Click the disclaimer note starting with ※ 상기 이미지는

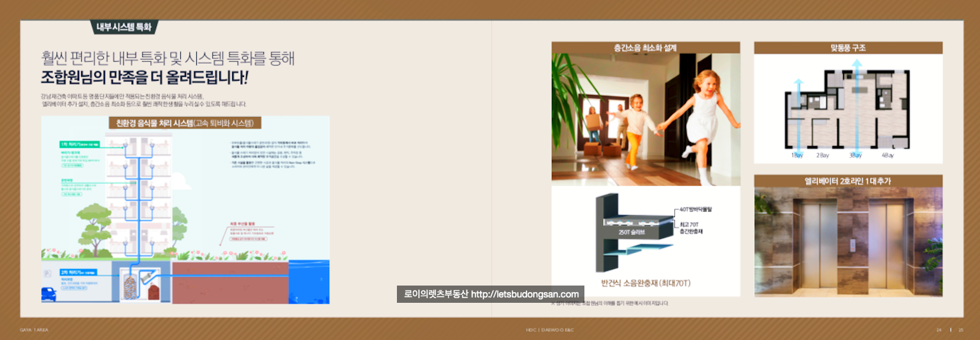coord(610,303)
